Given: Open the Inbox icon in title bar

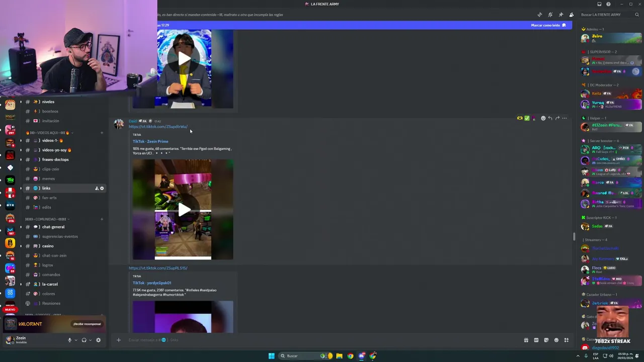Looking at the screenshot, I should [x=599, y=4].
